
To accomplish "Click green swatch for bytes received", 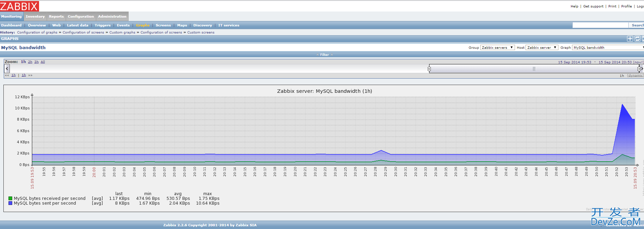I will pyautogui.click(x=10, y=199).
